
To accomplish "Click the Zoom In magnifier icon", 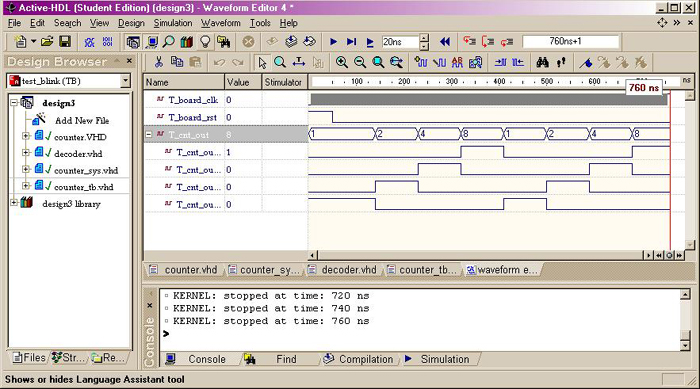I will 342,63.
